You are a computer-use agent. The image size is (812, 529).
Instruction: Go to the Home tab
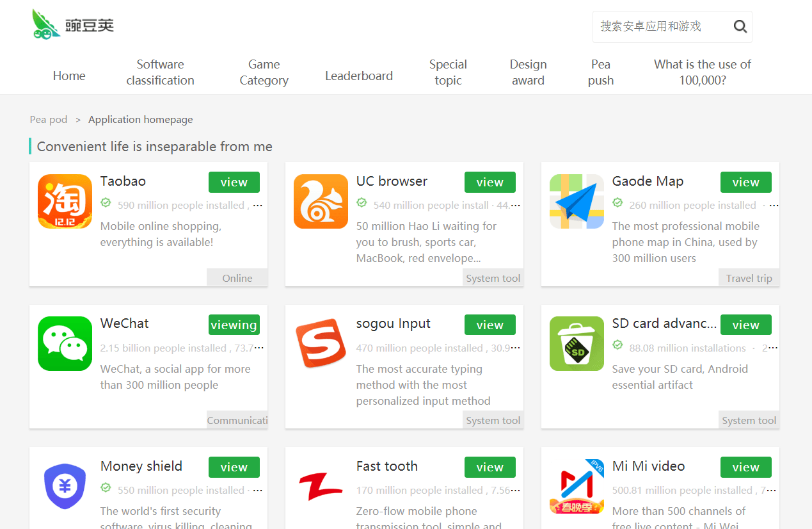click(69, 76)
